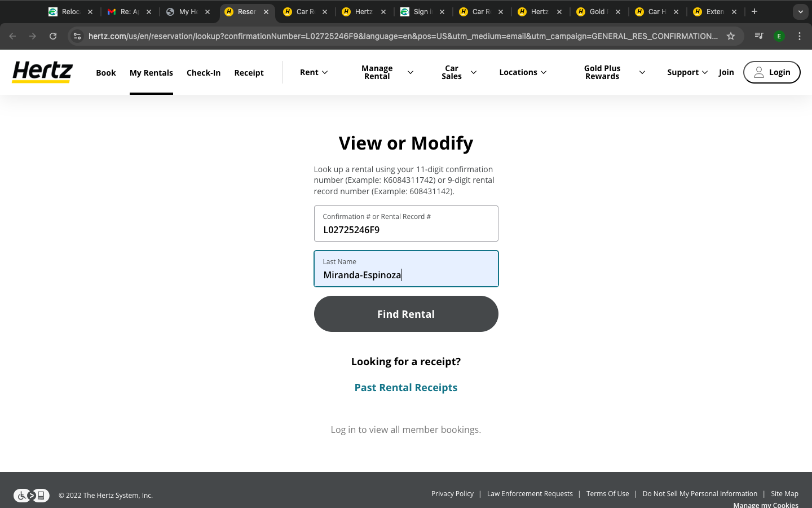Close the active Reser tab
Viewport: 812px width, 508px height.
coord(266,12)
